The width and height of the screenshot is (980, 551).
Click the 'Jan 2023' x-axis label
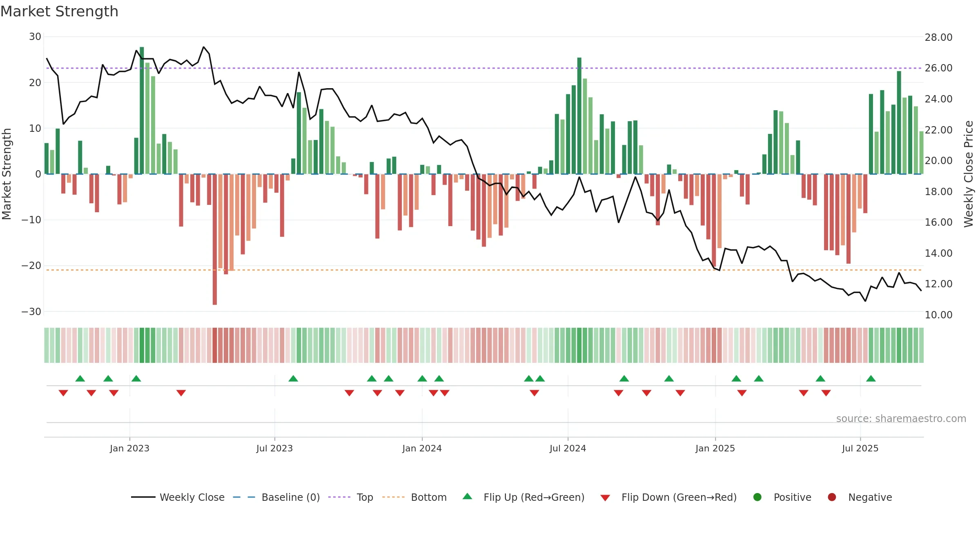tap(129, 448)
